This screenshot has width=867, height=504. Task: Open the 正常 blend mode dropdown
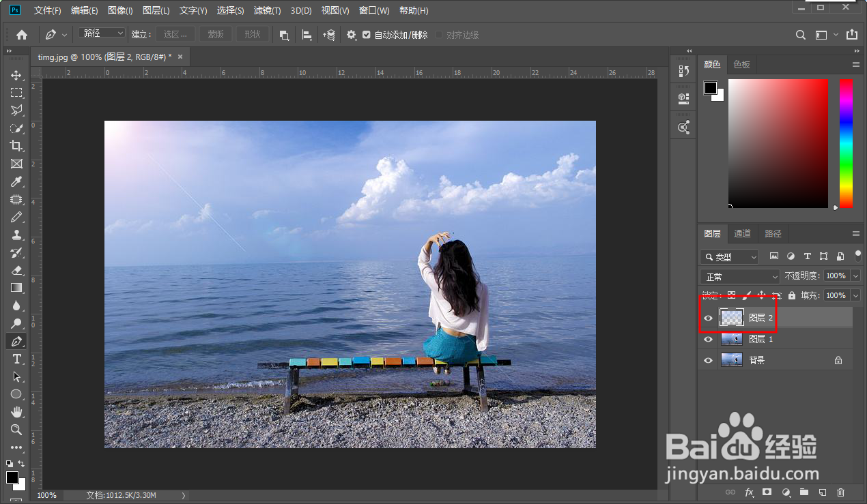[740, 276]
